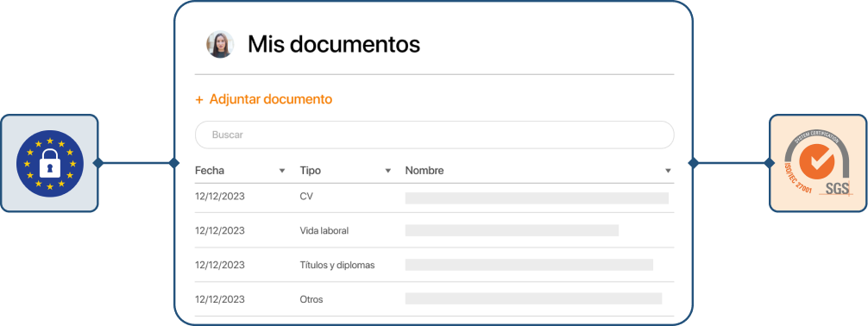Click the Nombre column header label
This screenshot has width=868, height=326.
(425, 171)
